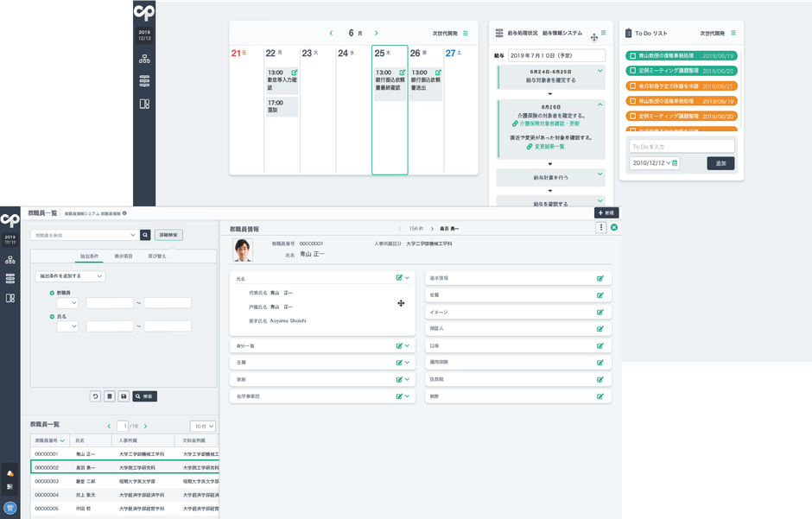Open organization chart icon in staff list sidebar

tap(10, 260)
